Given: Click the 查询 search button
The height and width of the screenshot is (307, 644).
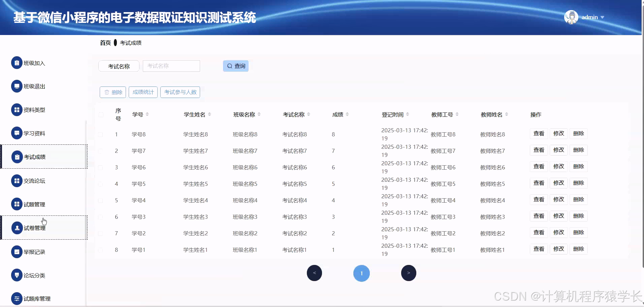Looking at the screenshot, I should click(236, 66).
